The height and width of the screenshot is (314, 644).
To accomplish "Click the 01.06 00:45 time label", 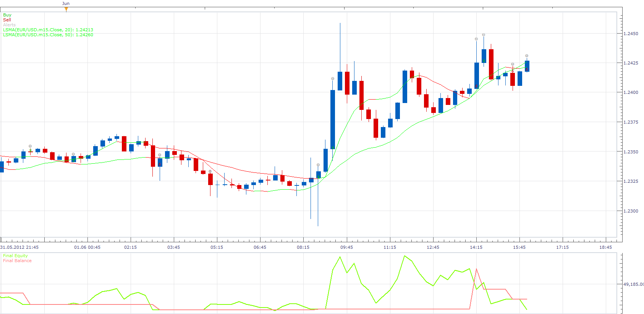I will [87, 247].
